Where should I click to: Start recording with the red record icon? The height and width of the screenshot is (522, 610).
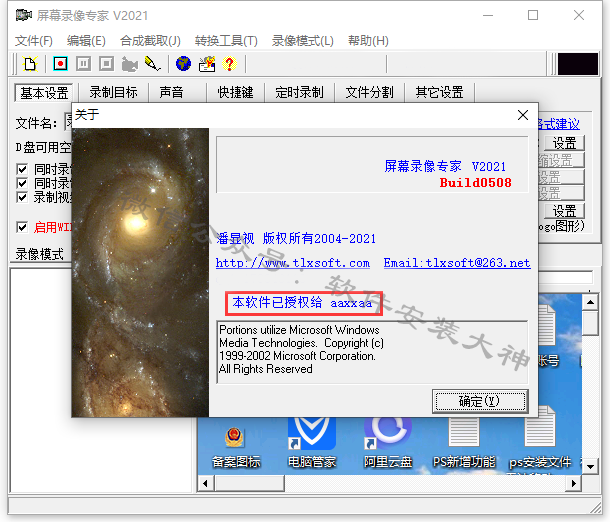coord(60,64)
